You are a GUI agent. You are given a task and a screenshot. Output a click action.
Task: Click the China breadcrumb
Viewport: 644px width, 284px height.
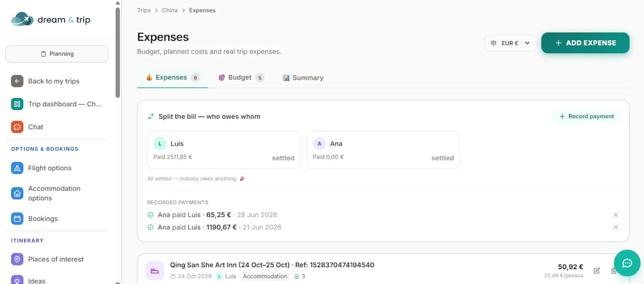point(169,10)
